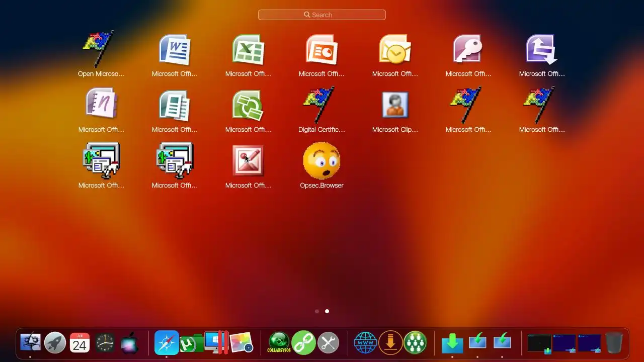
Task: Launch Microsoft Office Access key icon
Action: pos(468,49)
